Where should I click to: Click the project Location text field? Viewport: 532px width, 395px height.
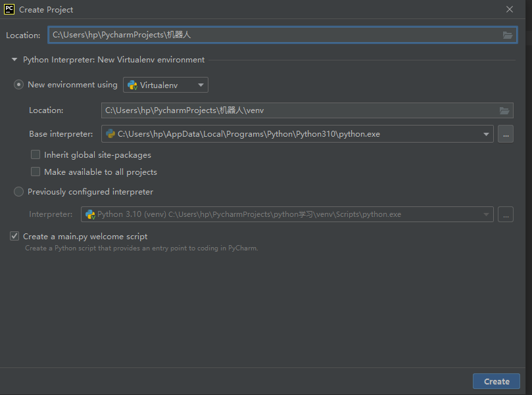(x=273, y=35)
